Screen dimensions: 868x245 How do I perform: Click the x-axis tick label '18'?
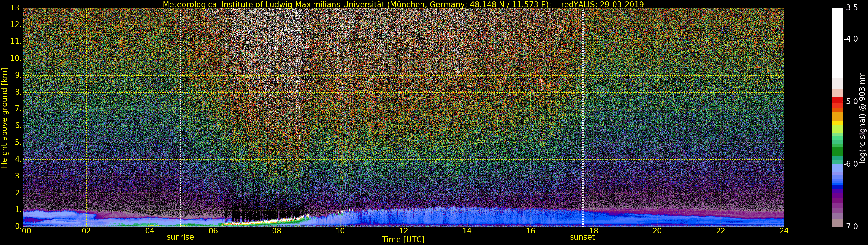[x=594, y=231]
